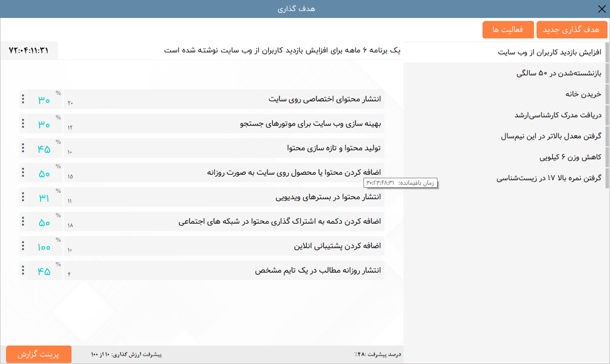Open options for 'اضافه کردن پشتیبانی انلاین' row
This screenshot has height=364, width=610.
(23, 246)
